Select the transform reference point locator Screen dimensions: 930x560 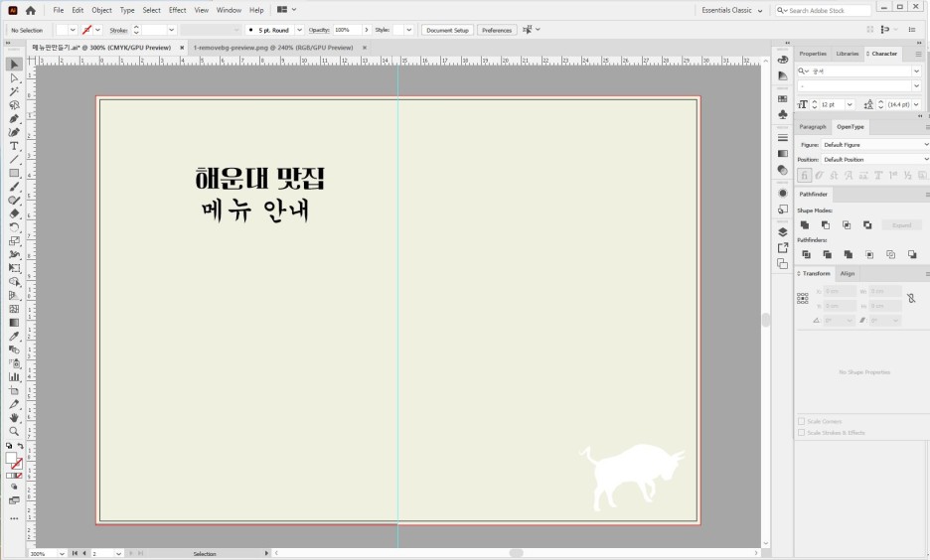pyautogui.click(x=803, y=298)
